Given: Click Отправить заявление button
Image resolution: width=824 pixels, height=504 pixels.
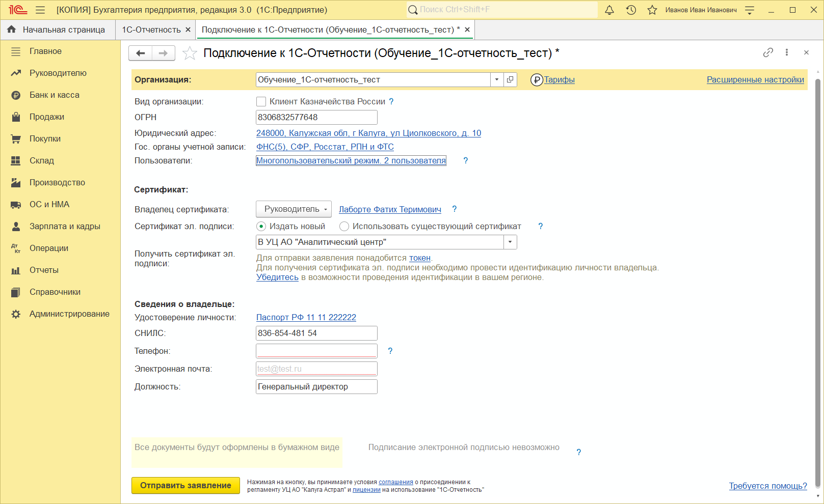Looking at the screenshot, I should coord(185,486).
